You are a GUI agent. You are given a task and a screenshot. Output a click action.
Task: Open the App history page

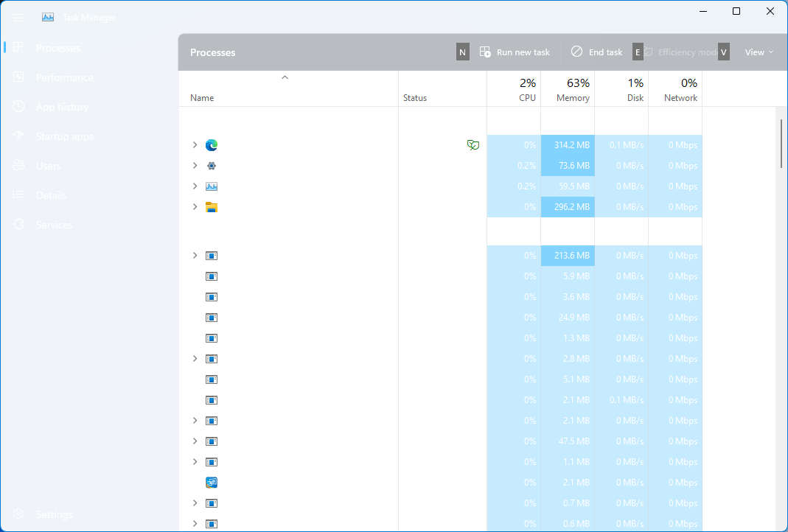click(91, 107)
